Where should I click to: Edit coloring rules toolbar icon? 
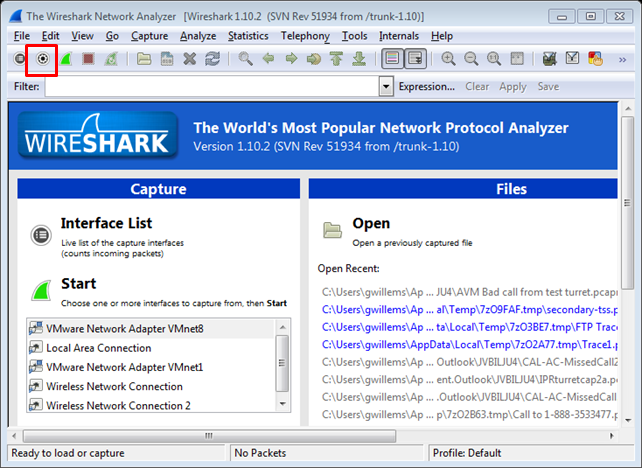595,59
